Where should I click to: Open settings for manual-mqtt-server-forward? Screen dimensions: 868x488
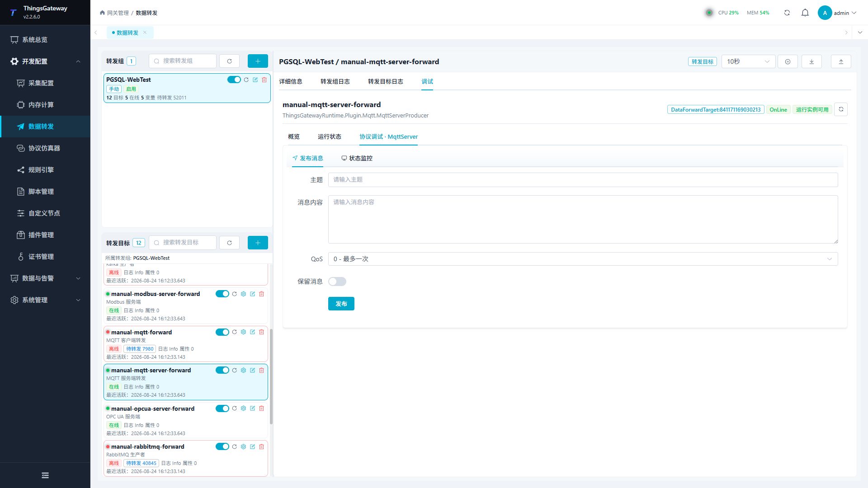click(244, 370)
